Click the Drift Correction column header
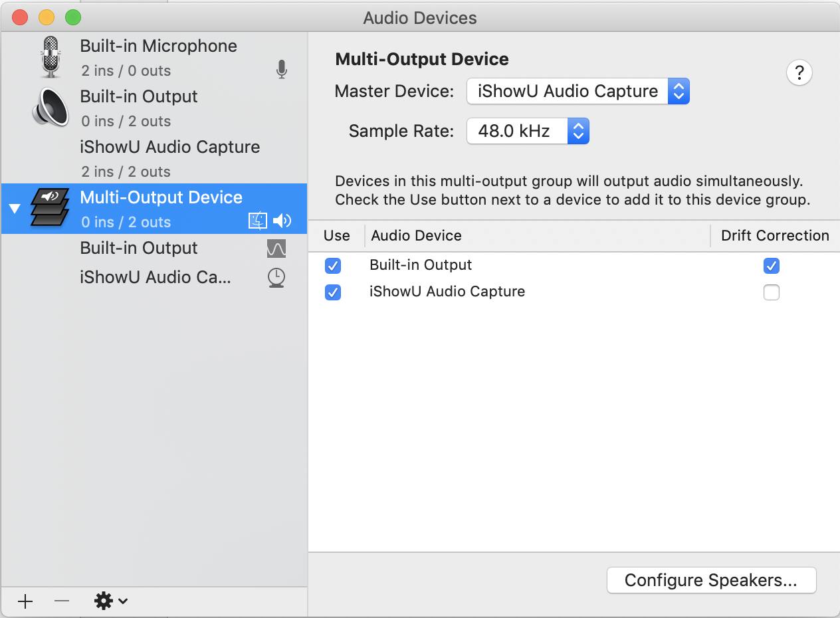The width and height of the screenshot is (840, 618). [x=775, y=236]
